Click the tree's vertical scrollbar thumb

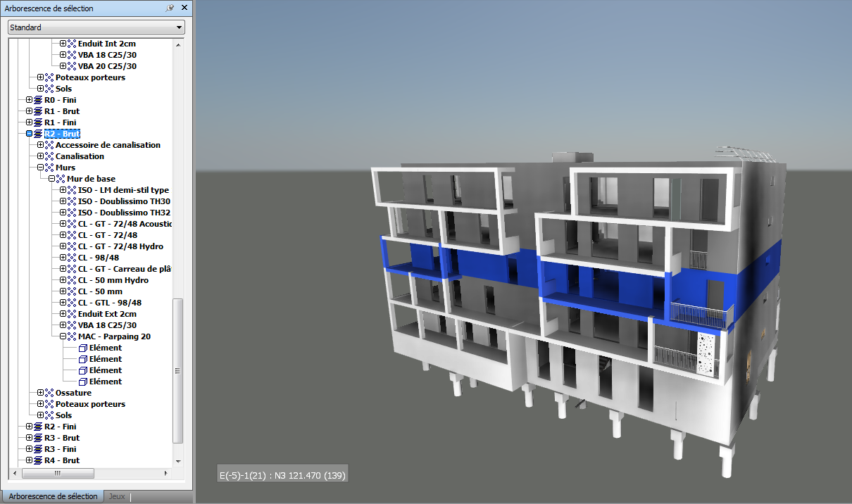pos(178,370)
